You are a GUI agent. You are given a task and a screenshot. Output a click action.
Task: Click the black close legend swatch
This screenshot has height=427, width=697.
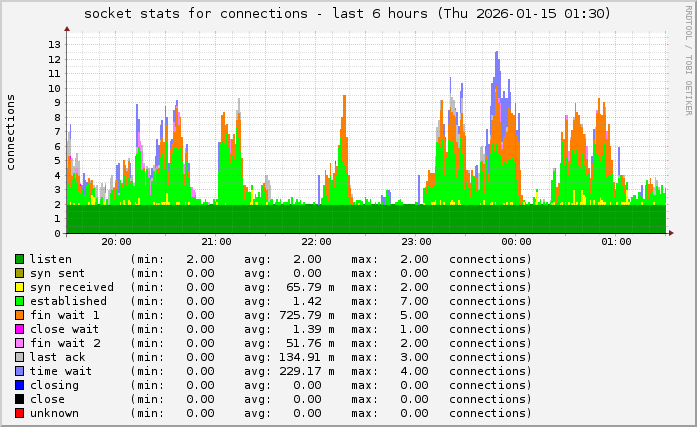19,399
